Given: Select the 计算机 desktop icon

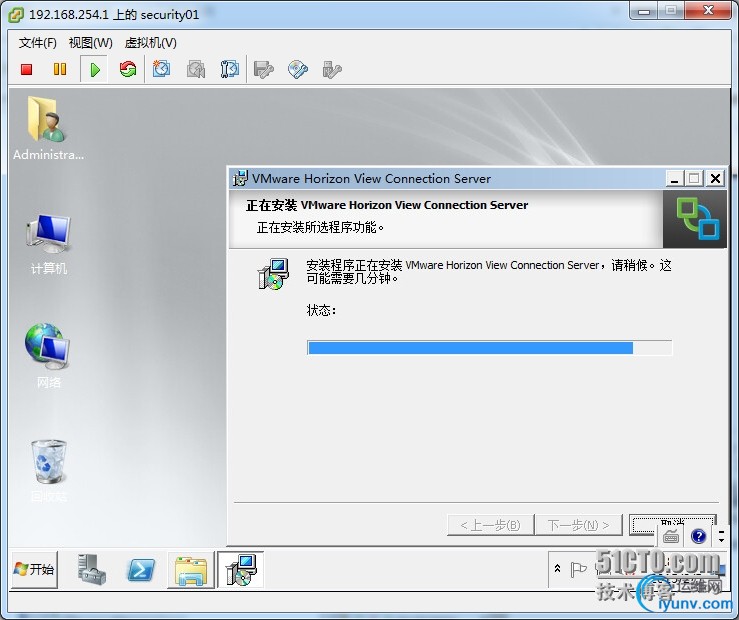Looking at the screenshot, I should coord(49,244).
